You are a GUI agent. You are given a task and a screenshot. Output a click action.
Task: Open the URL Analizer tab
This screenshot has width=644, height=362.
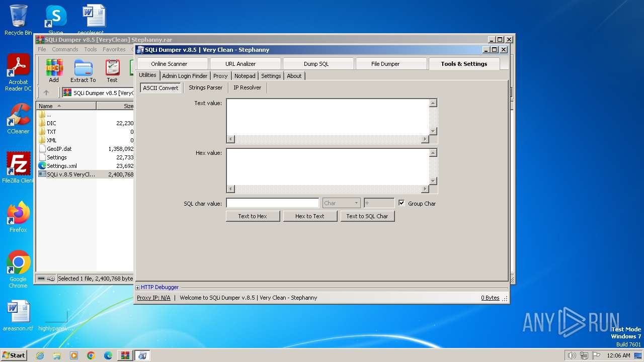[x=246, y=64]
